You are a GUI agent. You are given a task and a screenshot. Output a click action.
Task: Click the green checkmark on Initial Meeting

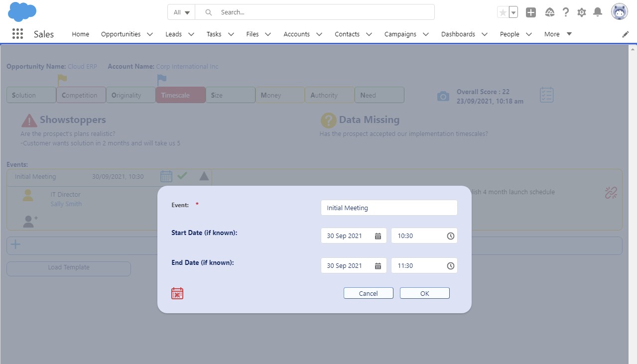click(x=182, y=176)
